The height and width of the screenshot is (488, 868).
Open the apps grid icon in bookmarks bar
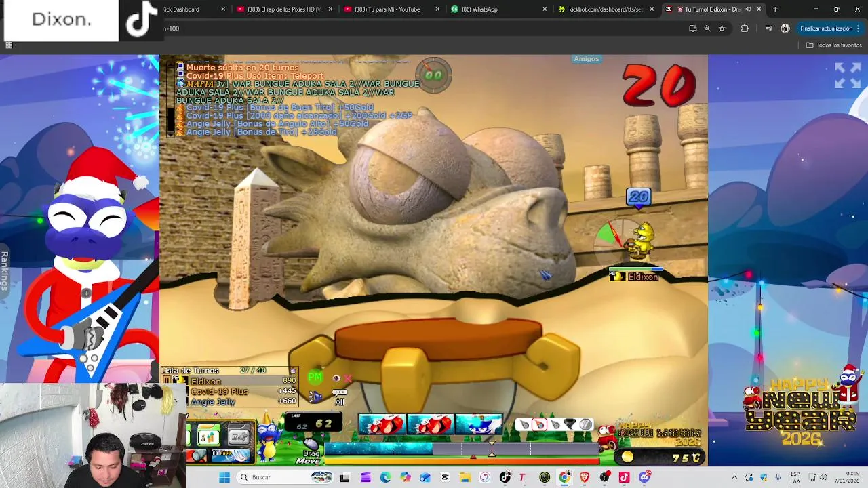pyautogui.click(x=9, y=45)
